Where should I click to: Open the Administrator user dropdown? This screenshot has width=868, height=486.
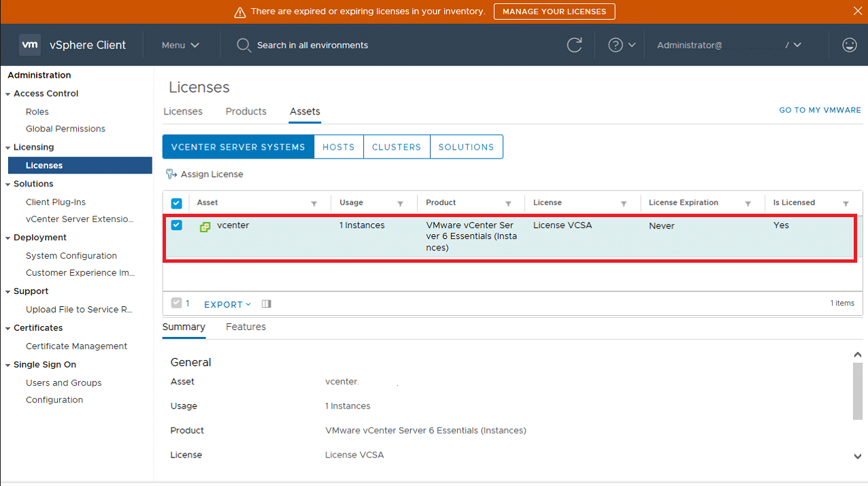729,45
